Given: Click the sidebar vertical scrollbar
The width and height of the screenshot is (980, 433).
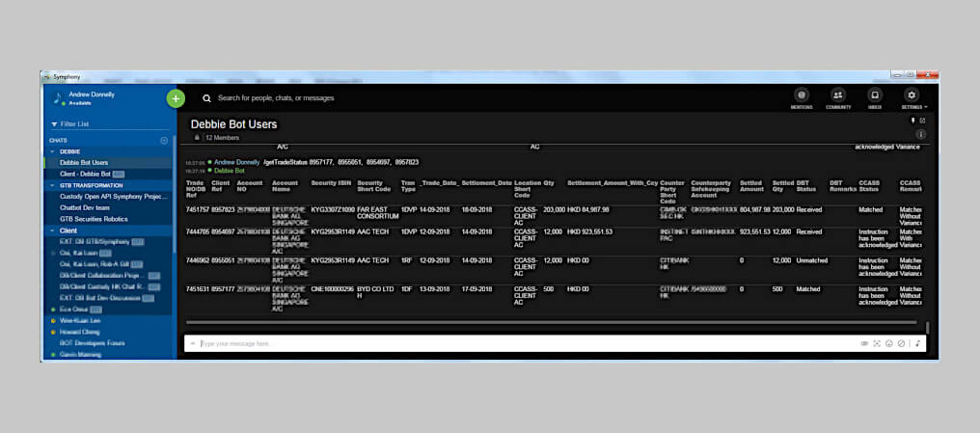Looking at the screenshot, I should (175, 194).
